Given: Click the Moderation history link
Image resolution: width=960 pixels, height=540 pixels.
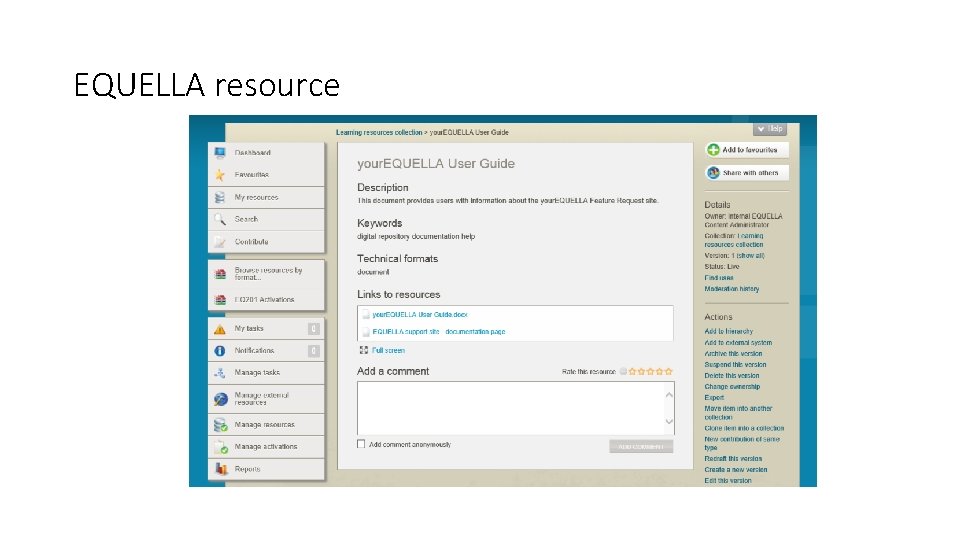Looking at the screenshot, I should coord(732,288).
